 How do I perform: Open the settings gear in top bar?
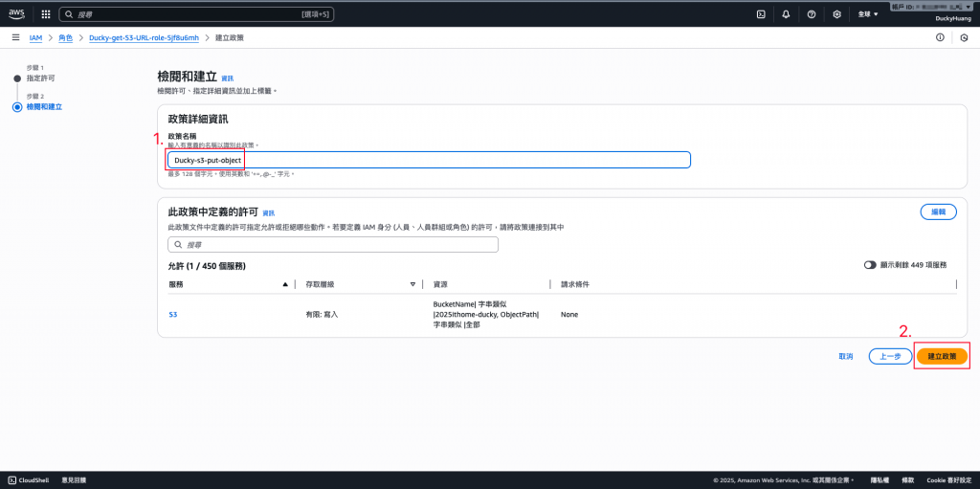pyautogui.click(x=836, y=13)
